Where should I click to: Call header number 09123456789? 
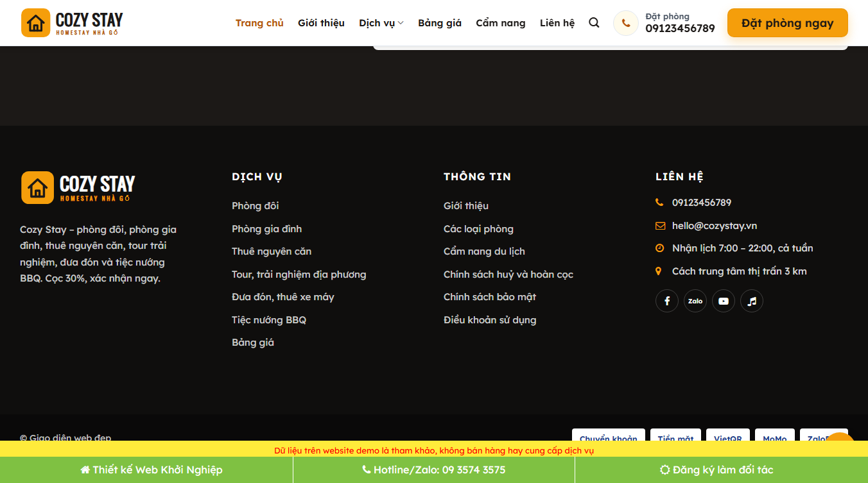[681, 28]
